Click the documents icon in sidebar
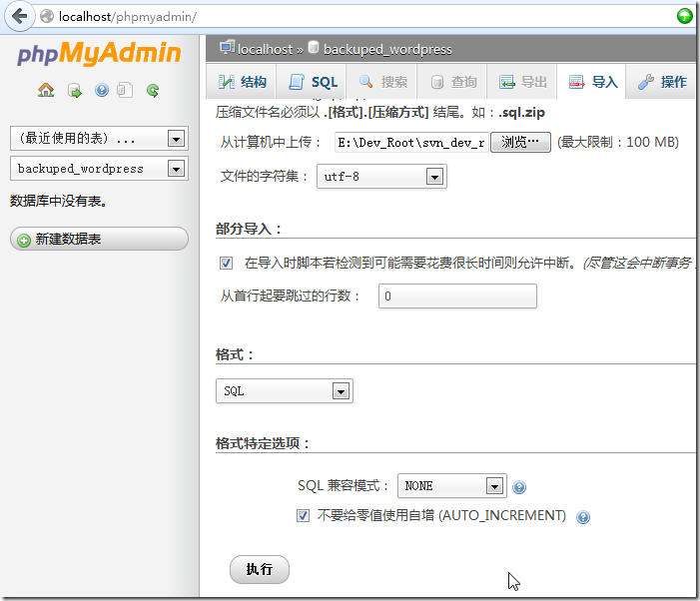 pyautogui.click(x=125, y=91)
